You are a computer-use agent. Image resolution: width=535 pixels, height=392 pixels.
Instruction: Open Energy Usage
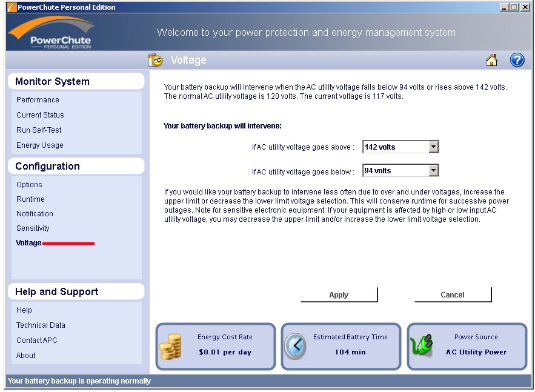pos(40,145)
